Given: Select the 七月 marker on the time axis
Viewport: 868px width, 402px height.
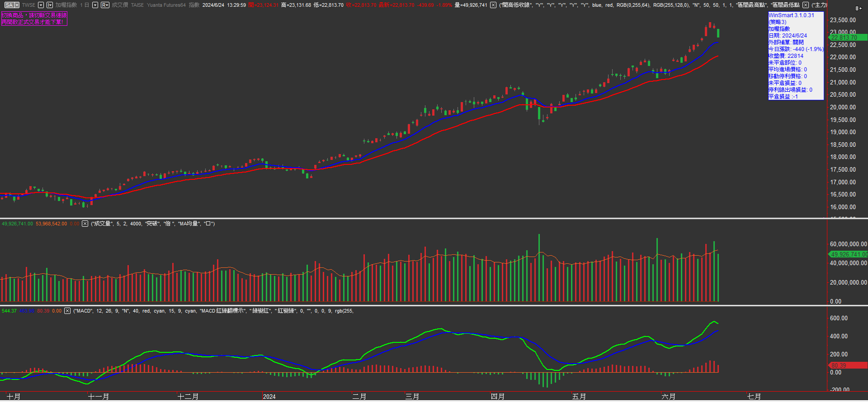Looking at the screenshot, I should click(754, 397).
